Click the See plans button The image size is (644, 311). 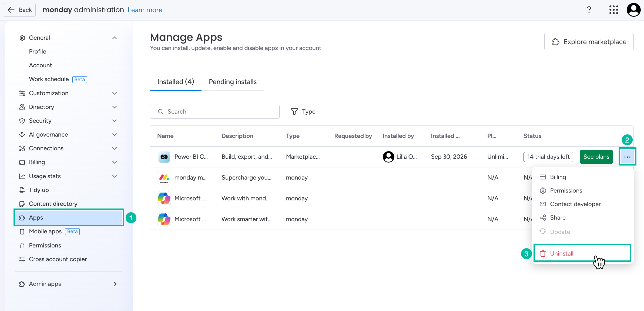click(x=596, y=157)
